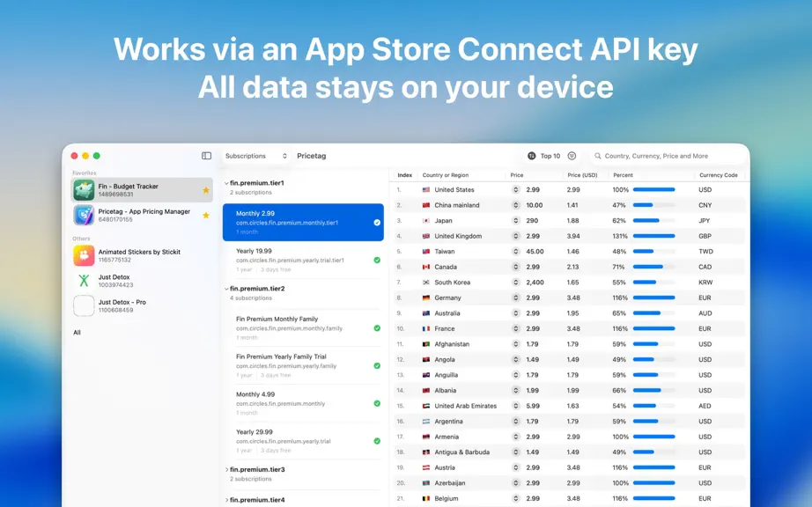Toggle the sidebar visibility icon
The height and width of the screenshot is (507, 812).
(206, 156)
